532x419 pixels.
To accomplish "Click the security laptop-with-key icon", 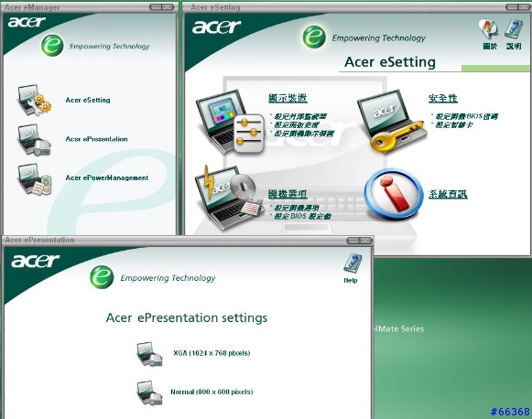I will pyautogui.click(x=392, y=122).
